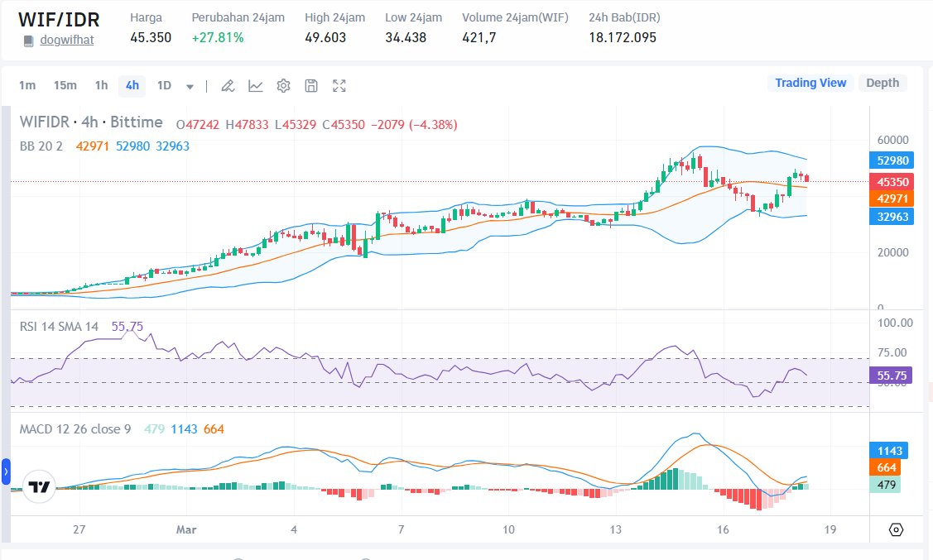Click the indicators line chart icon
Screen dimensions: 933x560
(x=256, y=86)
